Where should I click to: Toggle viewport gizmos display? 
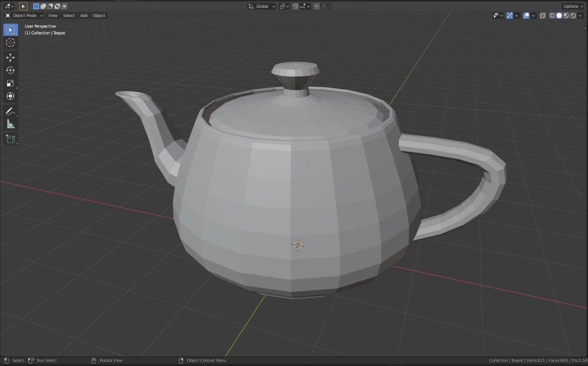(509, 16)
